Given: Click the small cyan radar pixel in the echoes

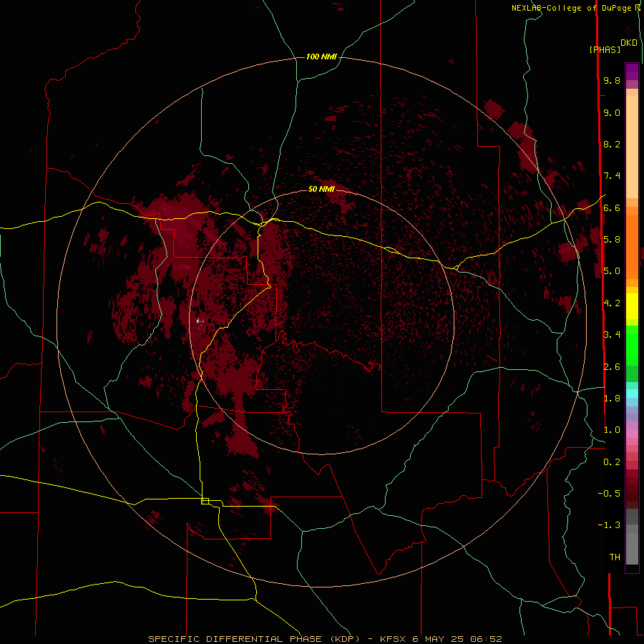Looking at the screenshot, I should [198, 321].
